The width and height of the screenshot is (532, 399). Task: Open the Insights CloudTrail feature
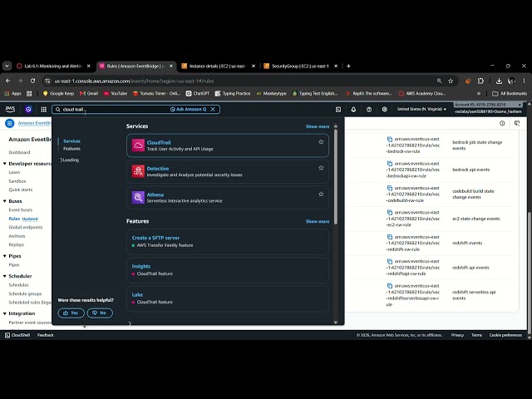(228, 270)
